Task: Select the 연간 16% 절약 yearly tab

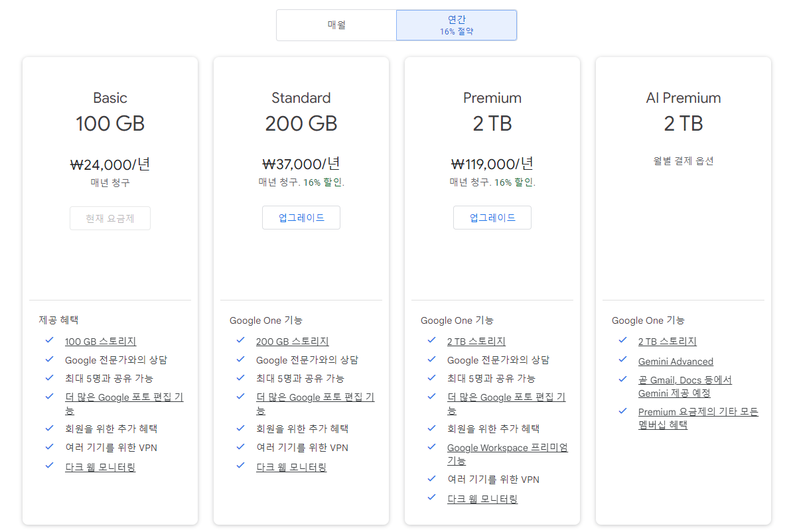Action: (x=457, y=25)
